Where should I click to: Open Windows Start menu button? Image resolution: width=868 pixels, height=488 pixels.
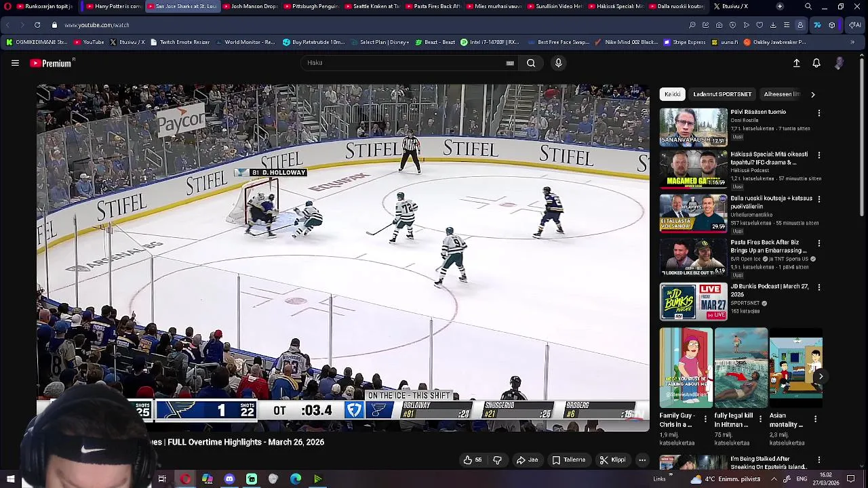(10, 479)
